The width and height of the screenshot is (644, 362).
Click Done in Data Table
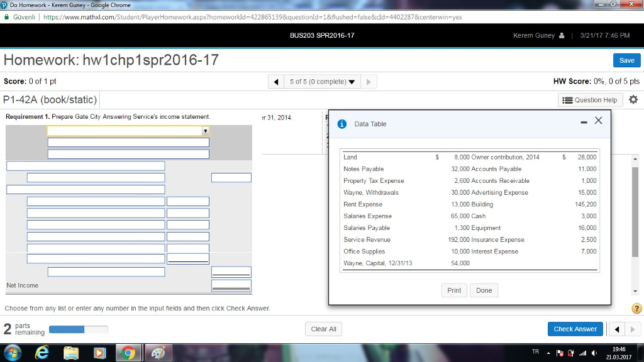coord(484,290)
